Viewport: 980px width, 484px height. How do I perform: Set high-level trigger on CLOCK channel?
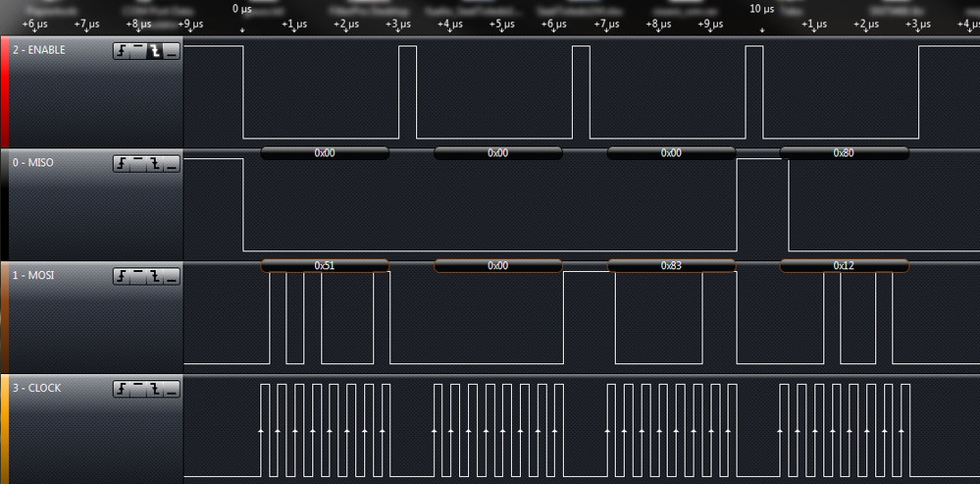(x=138, y=389)
